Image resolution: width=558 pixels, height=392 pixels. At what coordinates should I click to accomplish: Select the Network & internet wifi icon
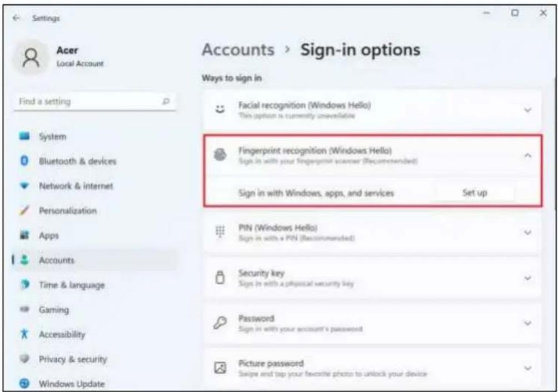click(24, 185)
